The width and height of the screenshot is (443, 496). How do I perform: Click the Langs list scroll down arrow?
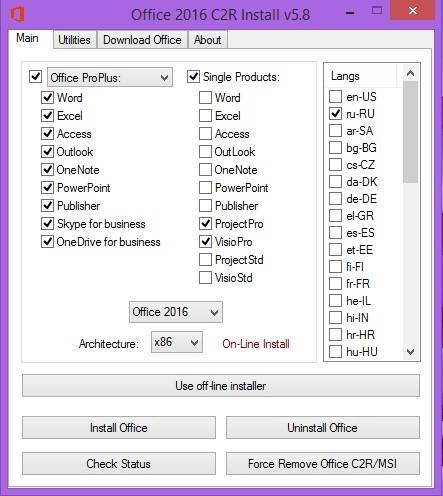[x=410, y=351]
